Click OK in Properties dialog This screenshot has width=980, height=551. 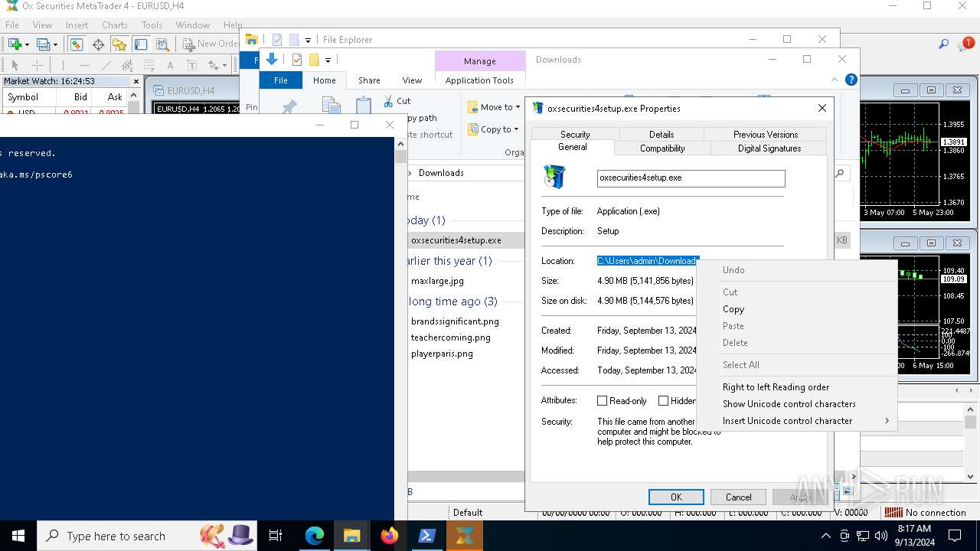coord(676,497)
